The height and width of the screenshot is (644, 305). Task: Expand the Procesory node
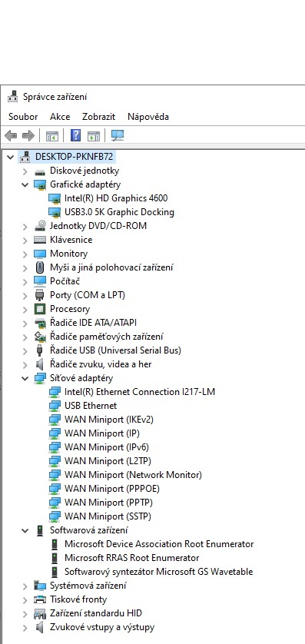25,309
